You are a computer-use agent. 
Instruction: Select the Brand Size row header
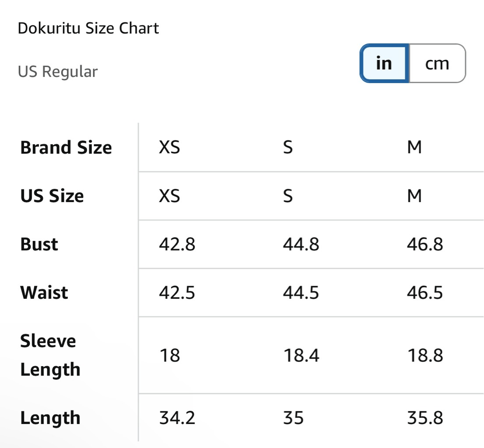pos(66,147)
